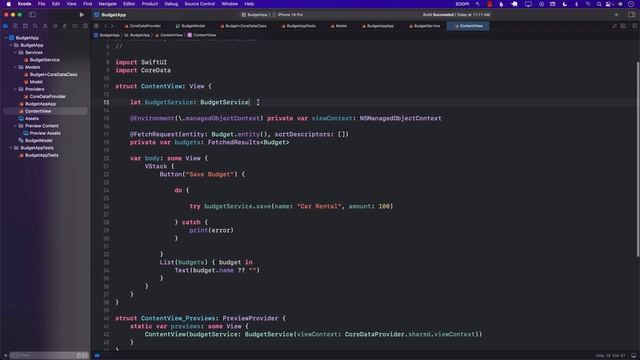640x360 pixels.
Task: Open the Find navigator magnifier icon
Action: click(x=35, y=26)
